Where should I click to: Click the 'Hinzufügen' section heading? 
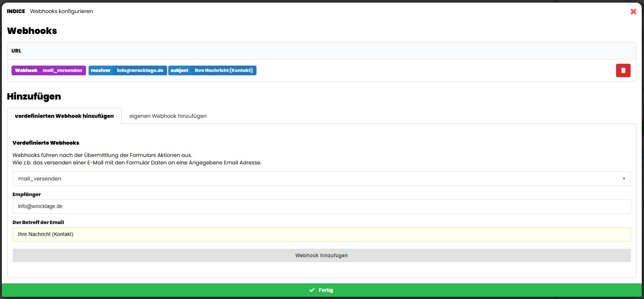coord(34,97)
